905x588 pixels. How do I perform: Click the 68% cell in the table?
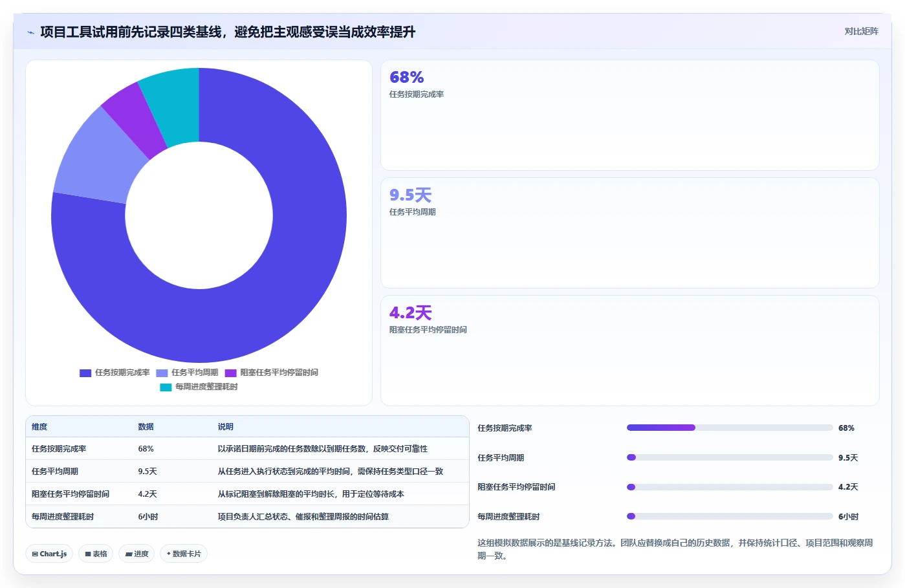(x=146, y=449)
